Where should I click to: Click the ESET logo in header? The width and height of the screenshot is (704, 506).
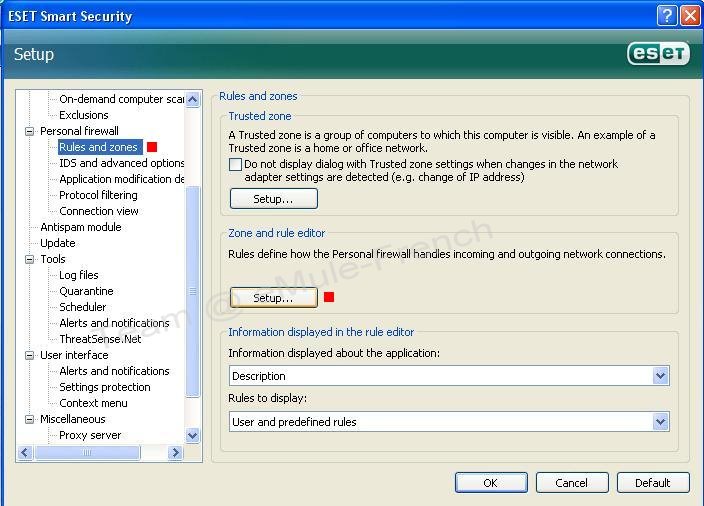point(658,53)
